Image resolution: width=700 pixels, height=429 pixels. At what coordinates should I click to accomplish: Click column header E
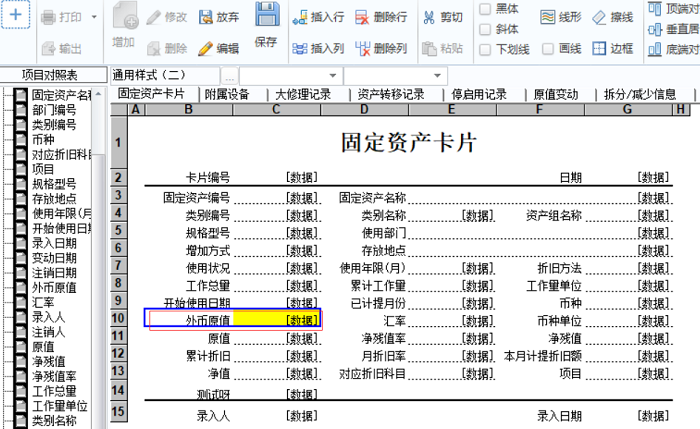(x=452, y=109)
